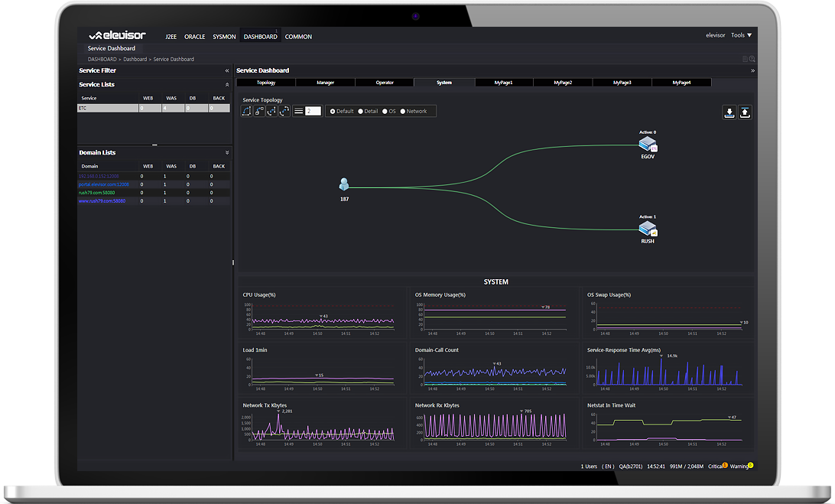Viewport: 835px width, 504px height.
Task: Open the SYSMON menu
Action: 224,37
